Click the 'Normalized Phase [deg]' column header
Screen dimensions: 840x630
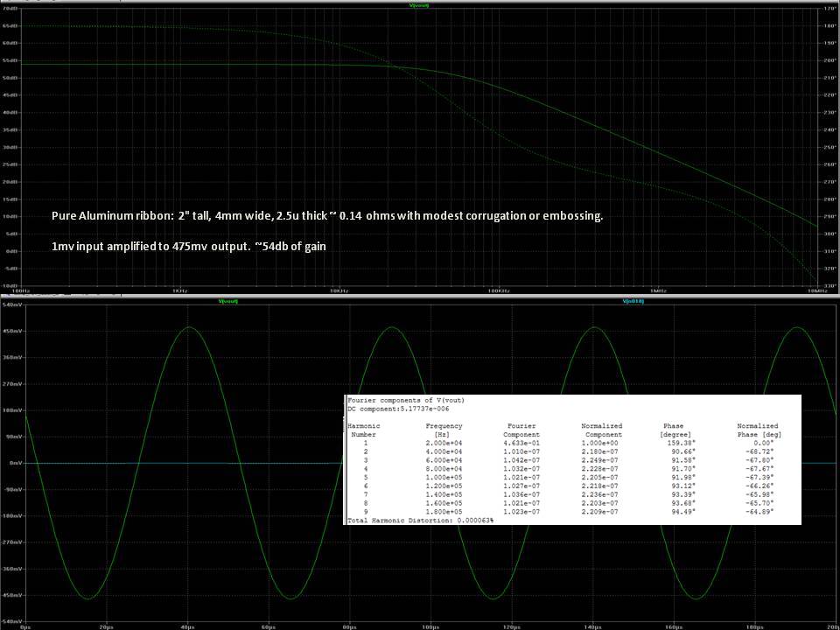758,430
